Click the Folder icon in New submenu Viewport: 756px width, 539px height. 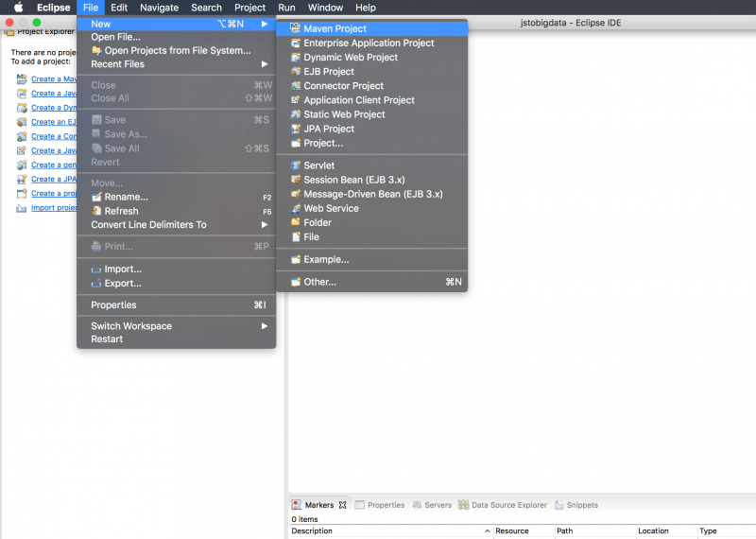pos(296,223)
